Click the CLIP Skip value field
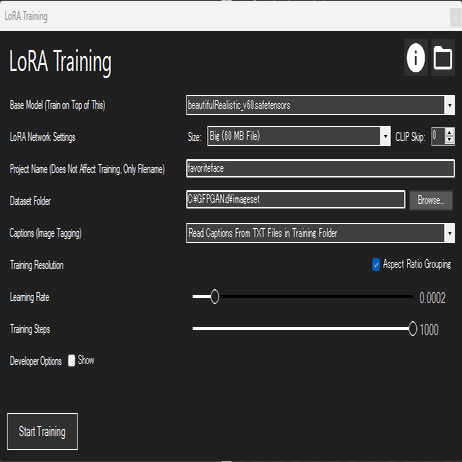This screenshot has width=462, height=462. tap(438, 136)
